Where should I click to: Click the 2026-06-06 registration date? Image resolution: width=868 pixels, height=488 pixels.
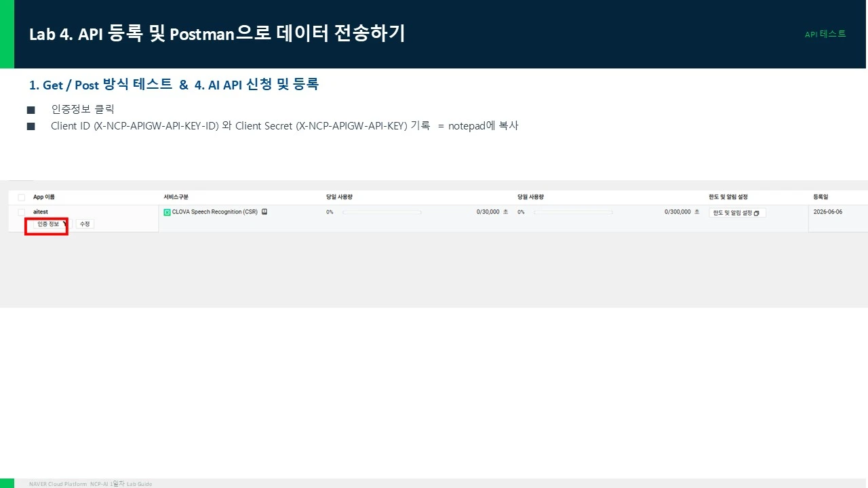point(828,212)
